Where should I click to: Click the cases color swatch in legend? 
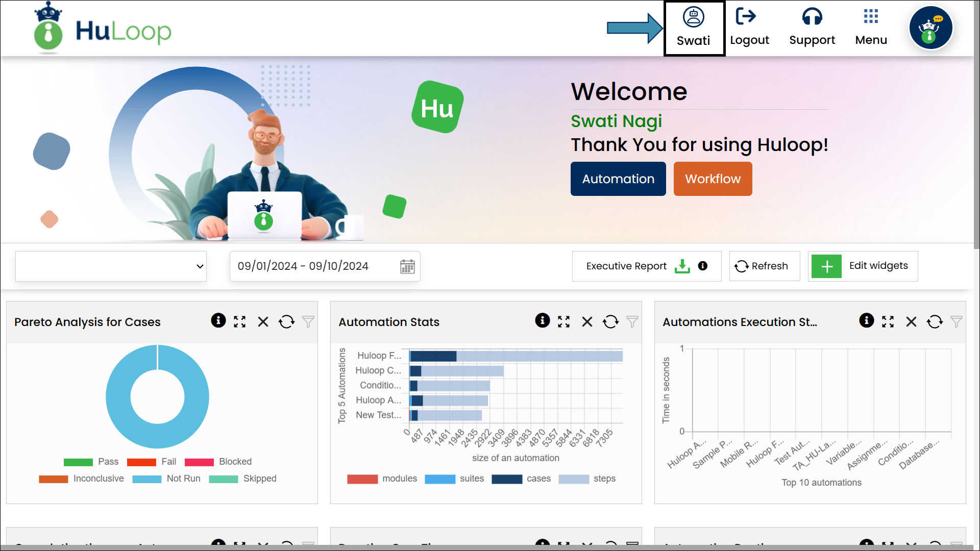click(506, 479)
